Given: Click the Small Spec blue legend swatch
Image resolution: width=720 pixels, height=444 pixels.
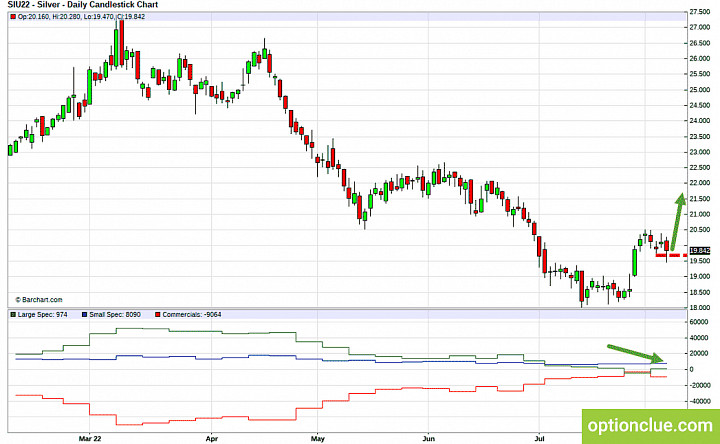Looking at the screenshot, I should point(84,315).
